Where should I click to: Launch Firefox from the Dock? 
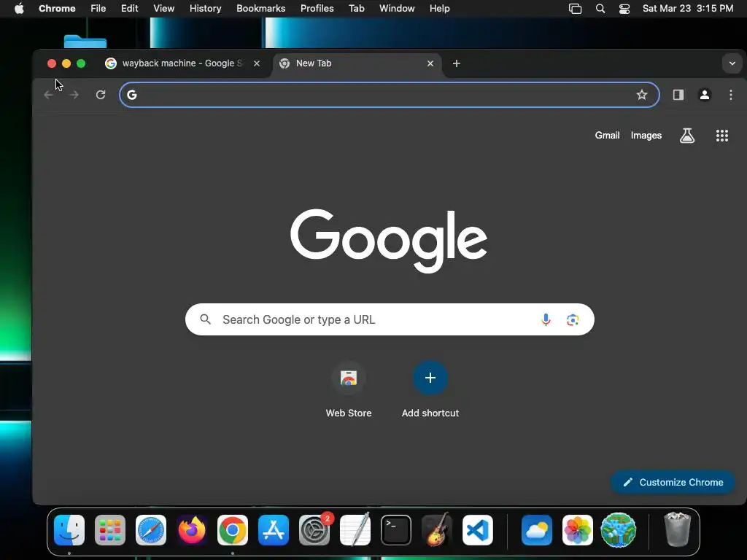point(192,530)
